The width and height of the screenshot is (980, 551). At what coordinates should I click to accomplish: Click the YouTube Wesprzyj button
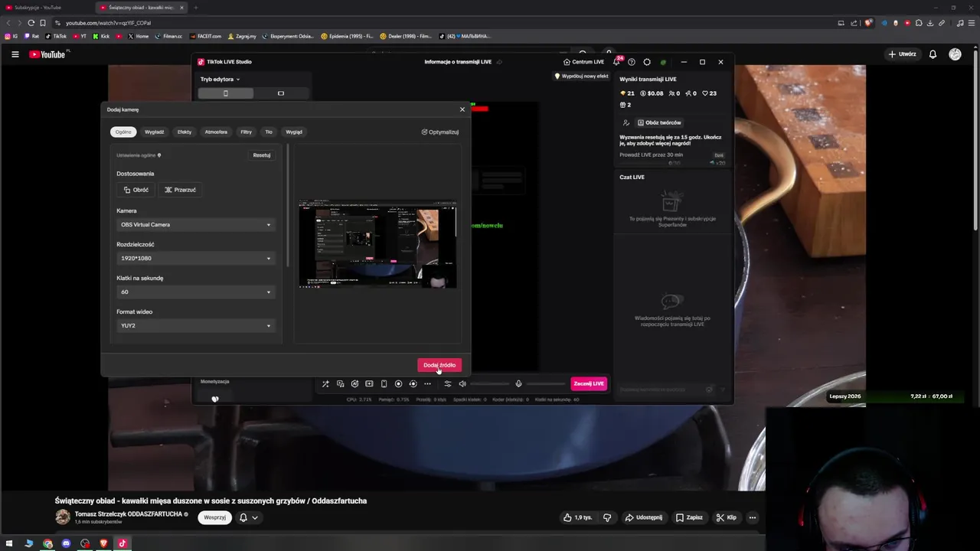click(215, 517)
